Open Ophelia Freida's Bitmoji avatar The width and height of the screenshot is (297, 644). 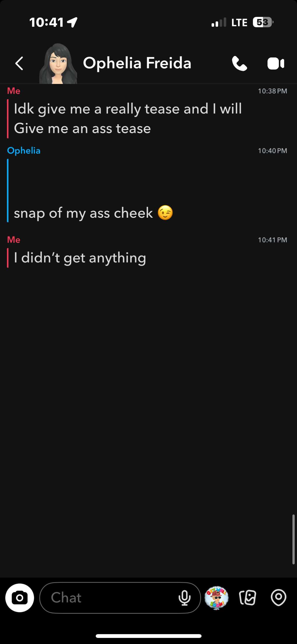click(58, 64)
